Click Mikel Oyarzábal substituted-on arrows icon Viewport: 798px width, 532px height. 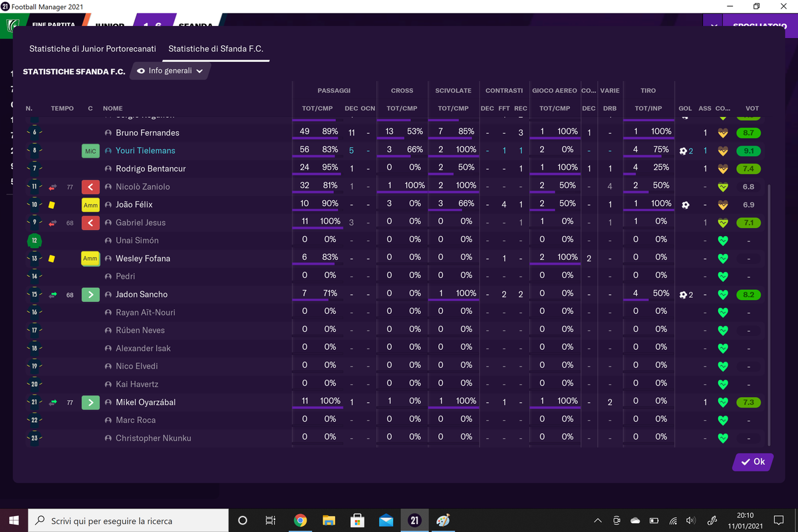click(53, 402)
